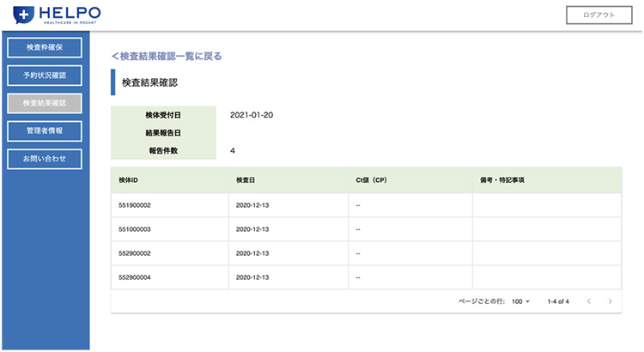Return via 検査結果確認一覧に戻る link
644x352 pixels.
coord(167,57)
